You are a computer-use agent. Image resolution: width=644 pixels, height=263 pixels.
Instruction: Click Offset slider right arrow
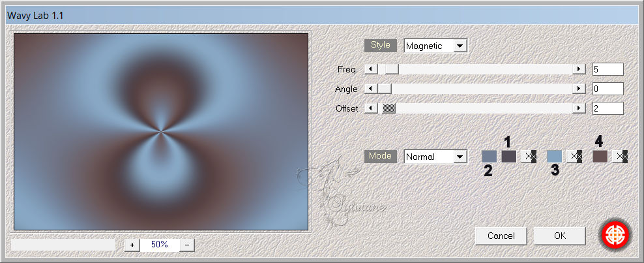(579, 108)
